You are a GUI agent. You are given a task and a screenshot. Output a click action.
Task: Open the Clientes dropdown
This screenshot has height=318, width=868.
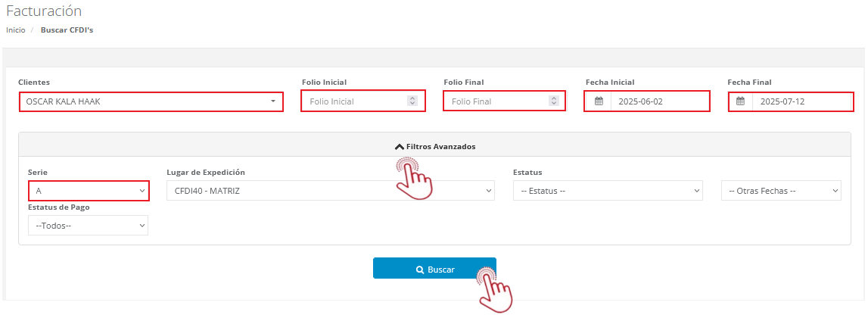click(x=151, y=101)
